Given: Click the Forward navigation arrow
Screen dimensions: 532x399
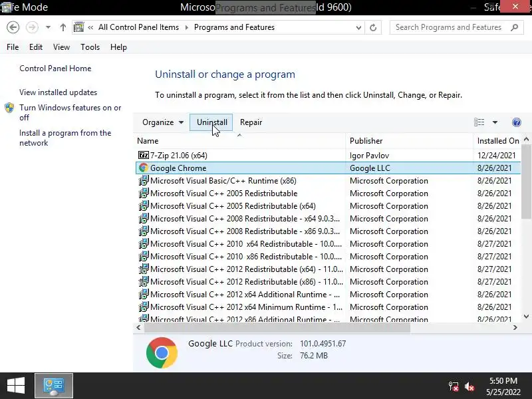Looking at the screenshot, I should pyautogui.click(x=32, y=27).
